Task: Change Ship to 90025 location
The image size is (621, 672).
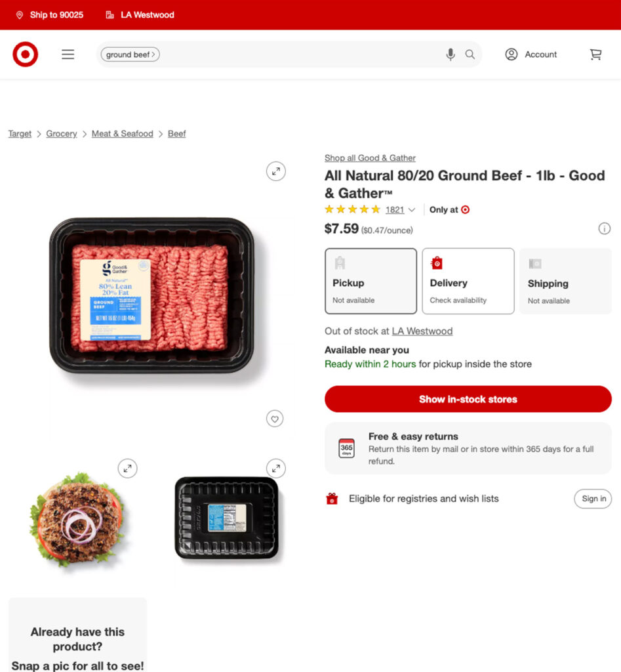Action: point(50,15)
